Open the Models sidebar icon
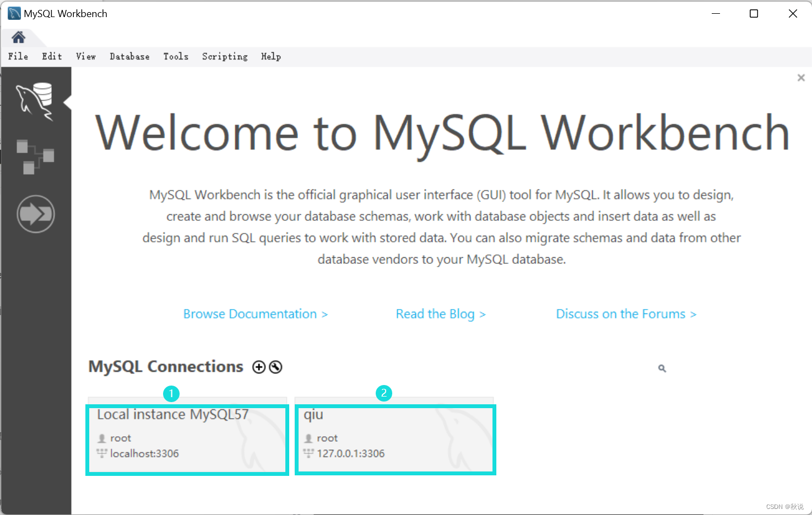This screenshot has width=812, height=515. tap(35, 156)
